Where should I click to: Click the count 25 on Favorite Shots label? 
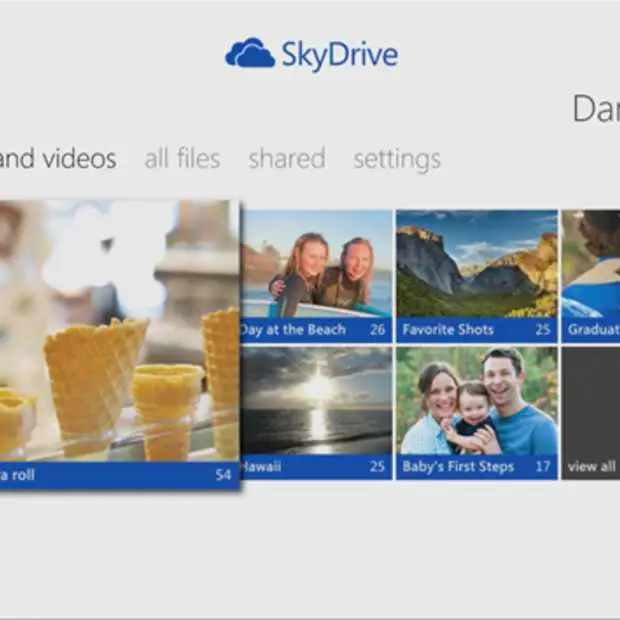[x=543, y=329]
